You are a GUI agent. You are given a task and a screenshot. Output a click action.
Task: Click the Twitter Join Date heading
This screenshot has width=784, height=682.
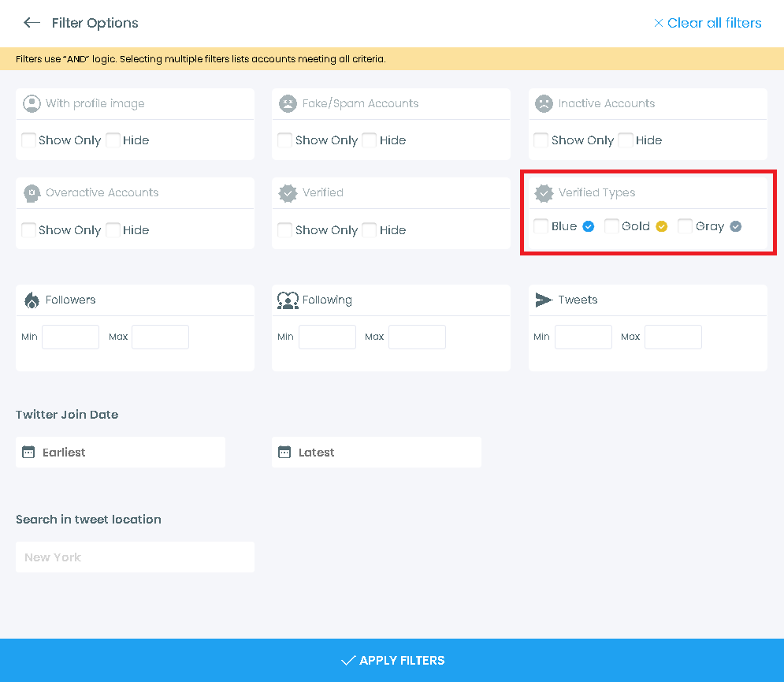coord(67,415)
